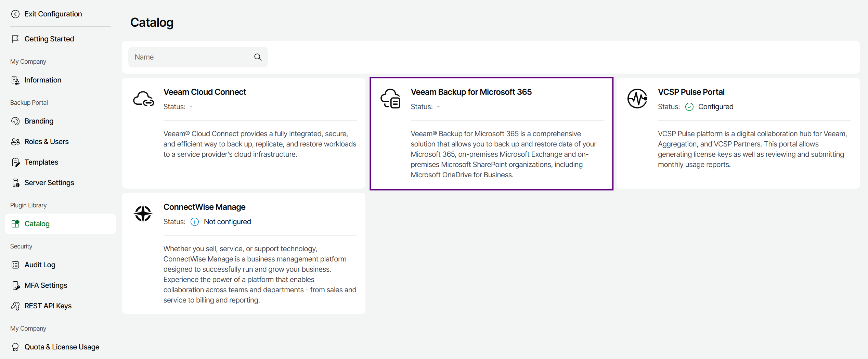Select Templates in the sidebar

pyautogui.click(x=41, y=162)
